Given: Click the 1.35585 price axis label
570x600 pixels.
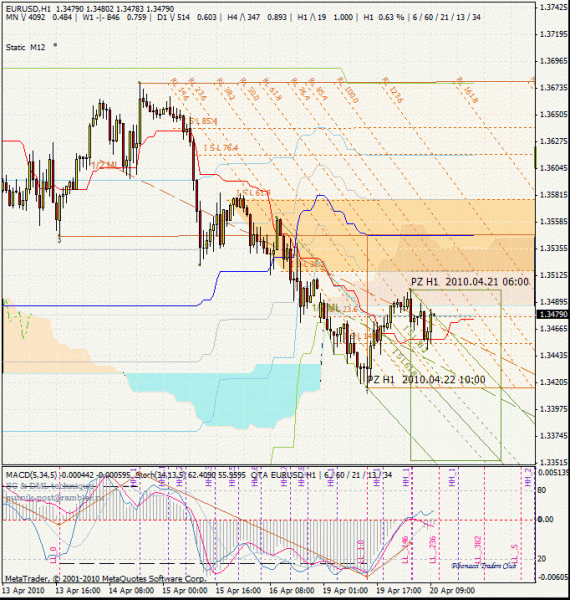Looking at the screenshot, I should tap(553, 222).
